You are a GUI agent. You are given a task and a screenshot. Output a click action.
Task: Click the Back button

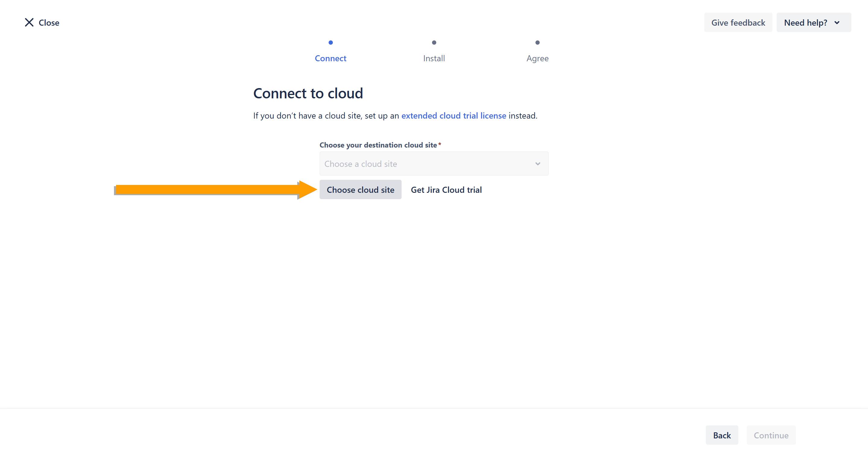pyautogui.click(x=722, y=435)
